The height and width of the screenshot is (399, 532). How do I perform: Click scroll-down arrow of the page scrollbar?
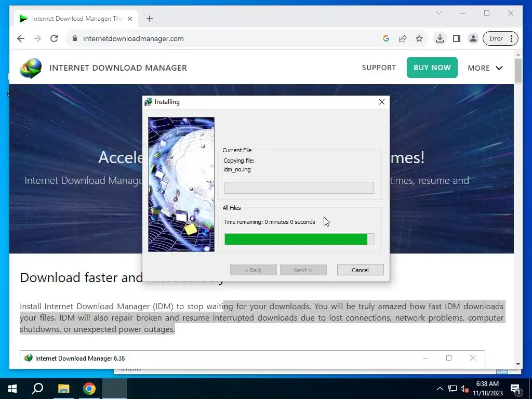(x=518, y=364)
